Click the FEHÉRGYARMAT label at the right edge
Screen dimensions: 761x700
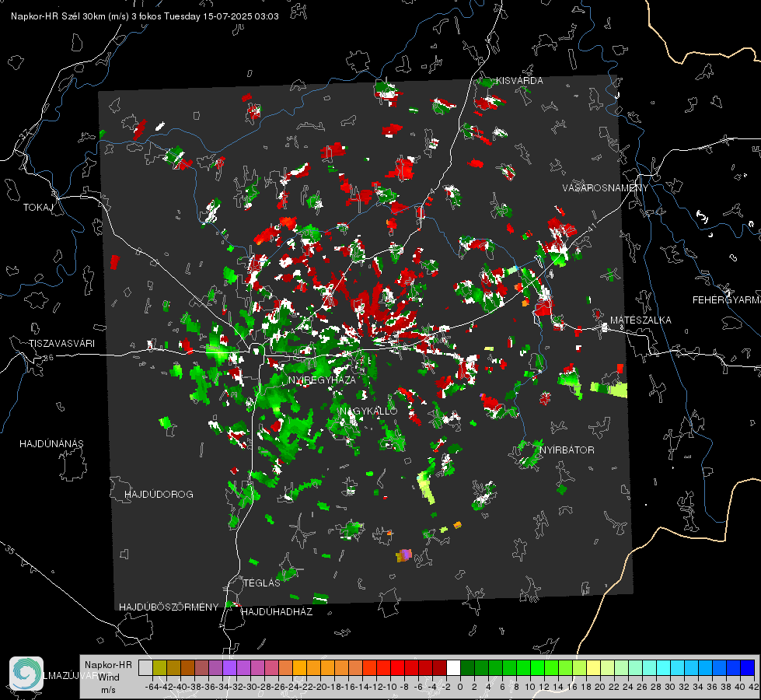(727, 300)
